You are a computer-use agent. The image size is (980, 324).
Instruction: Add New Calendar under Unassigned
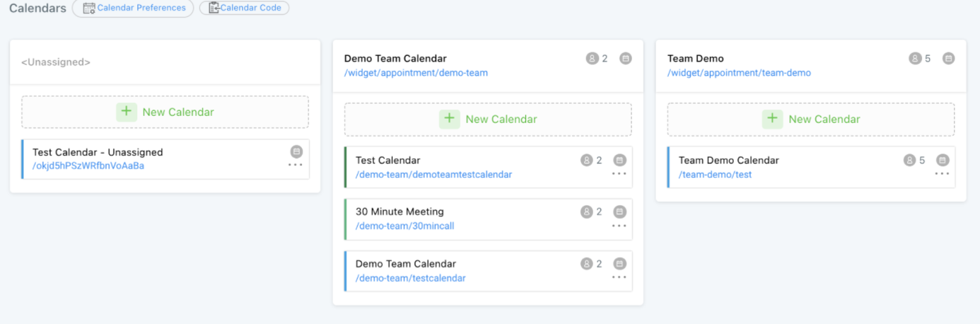(165, 112)
